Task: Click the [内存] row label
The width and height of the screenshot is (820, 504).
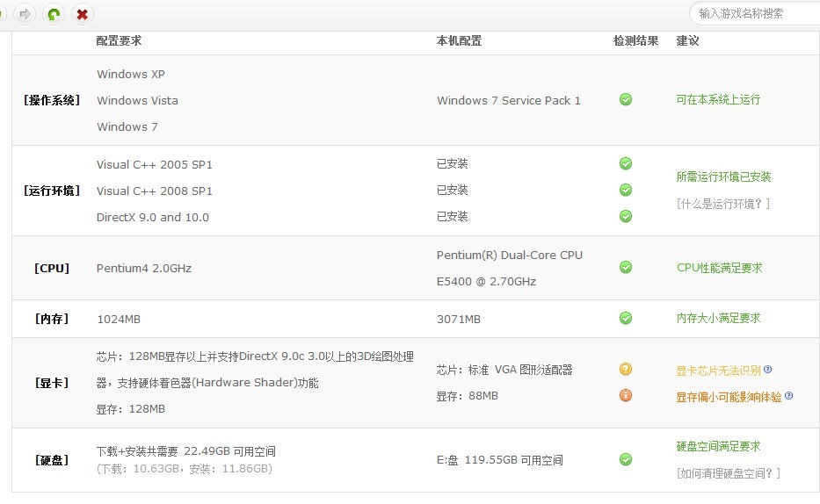Action: click(x=52, y=319)
